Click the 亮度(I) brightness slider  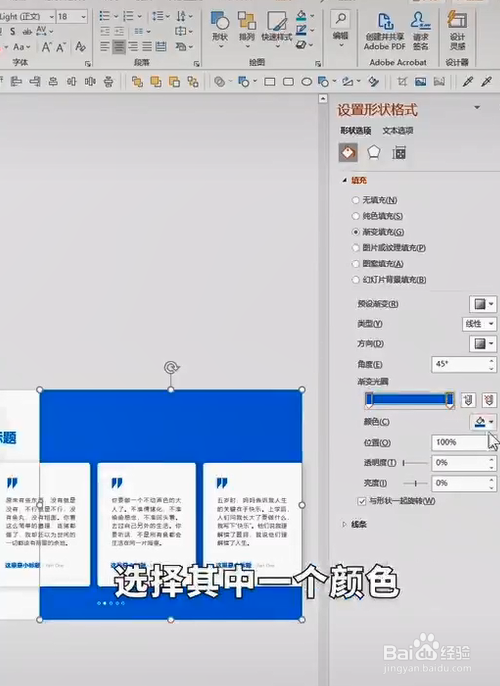coord(415,483)
